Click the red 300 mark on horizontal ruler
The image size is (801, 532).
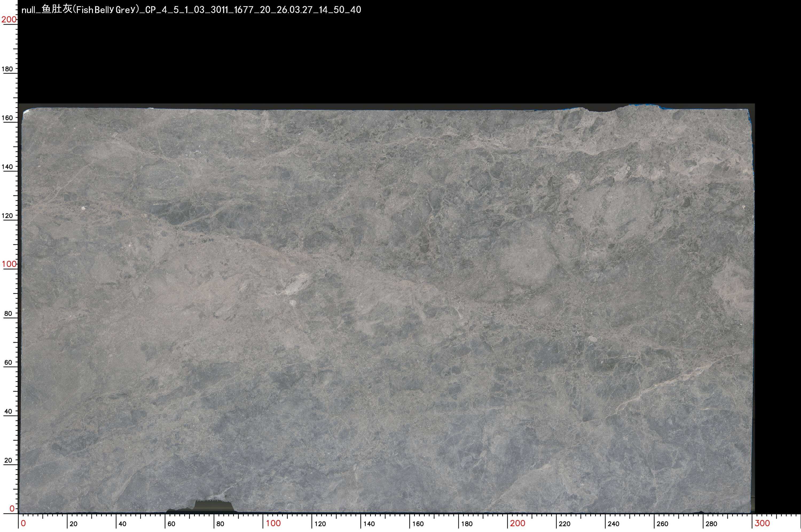pyautogui.click(x=762, y=523)
